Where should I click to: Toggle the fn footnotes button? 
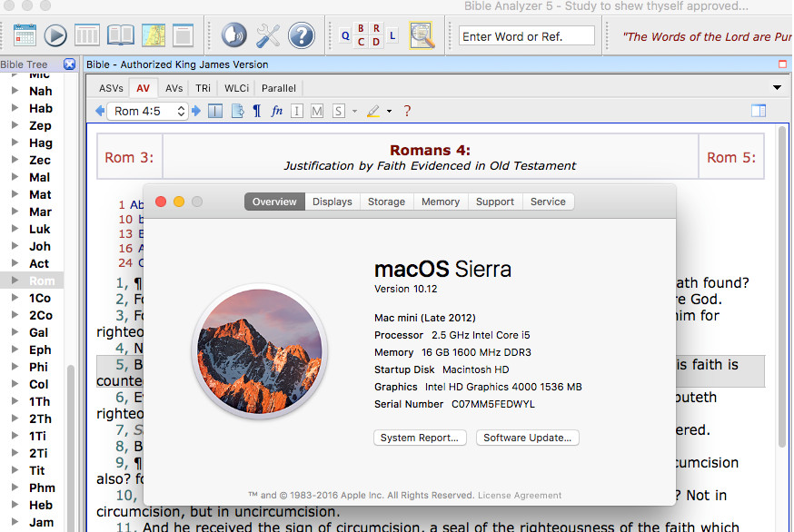click(x=276, y=111)
